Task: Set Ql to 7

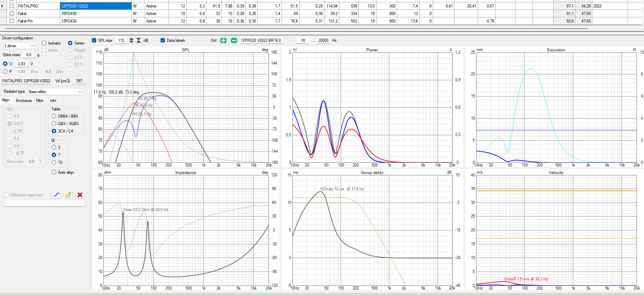Action: point(54,155)
